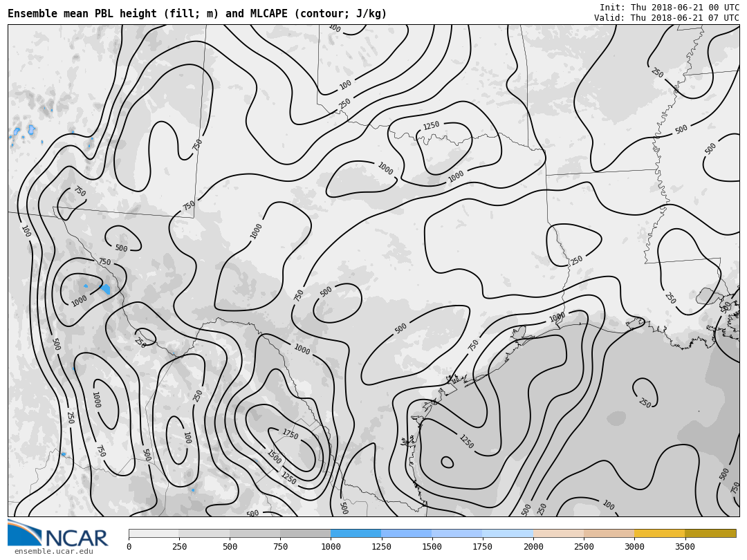
Task: Open the ensemble.ucar.edu link text
Action: [54, 552]
